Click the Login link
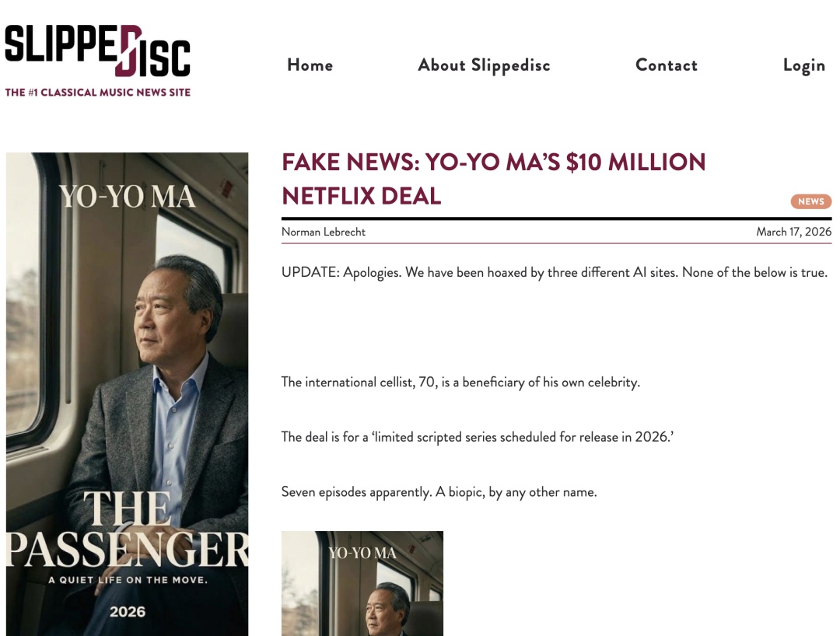 [803, 65]
